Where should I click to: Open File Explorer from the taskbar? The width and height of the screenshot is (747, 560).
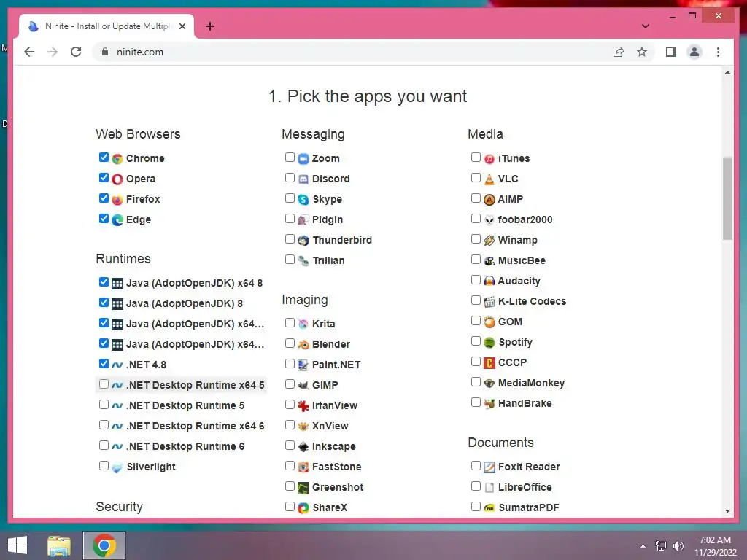(59, 545)
